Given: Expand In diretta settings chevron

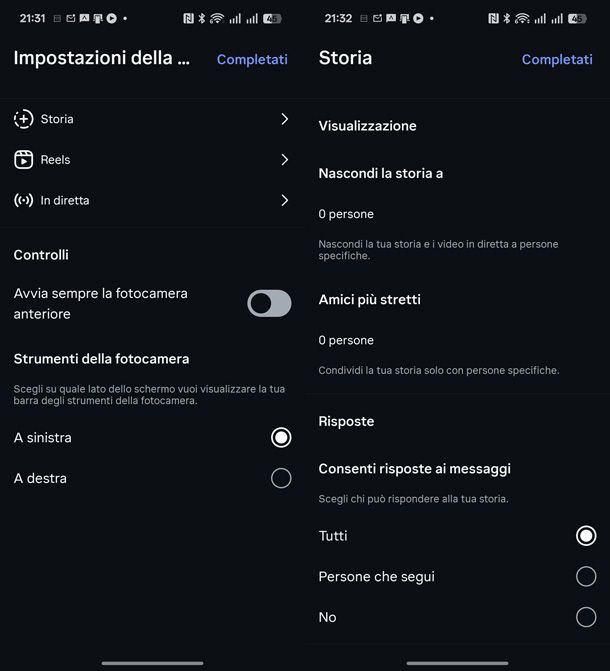Looking at the screenshot, I should (284, 200).
